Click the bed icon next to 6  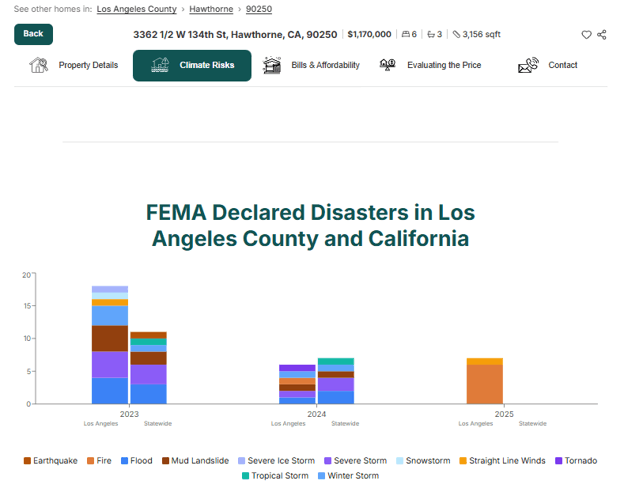pyautogui.click(x=405, y=35)
